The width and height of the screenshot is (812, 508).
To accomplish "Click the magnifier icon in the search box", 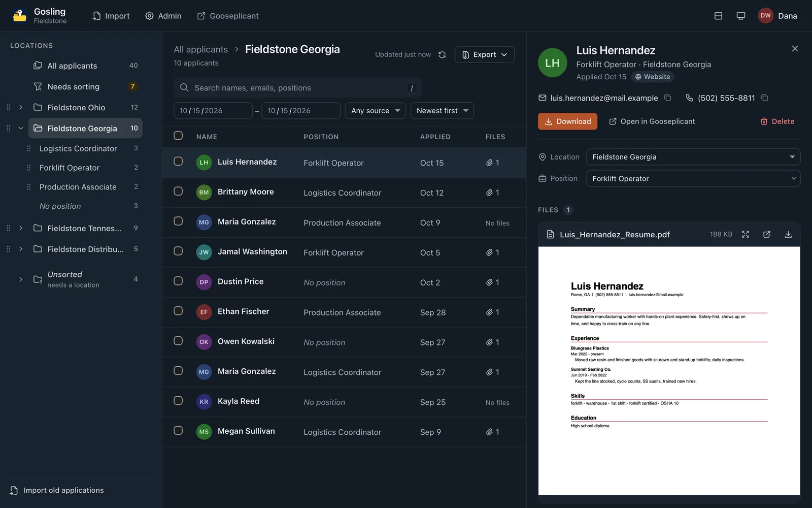I will pos(184,88).
